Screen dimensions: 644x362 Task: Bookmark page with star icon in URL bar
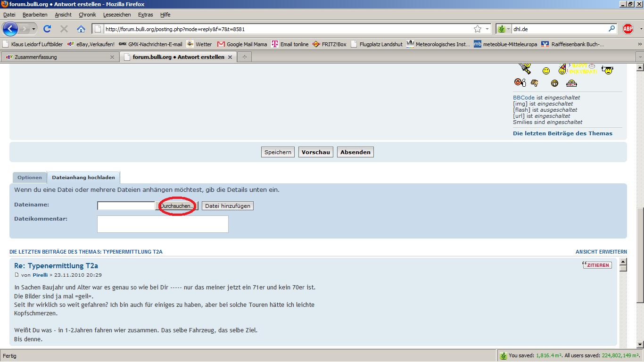point(478,29)
